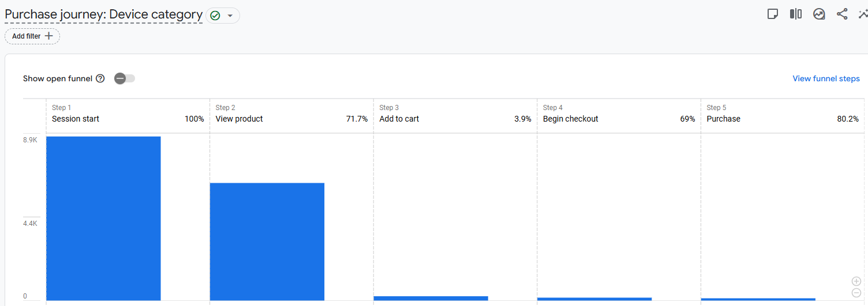Click the Add filter button

[32, 36]
